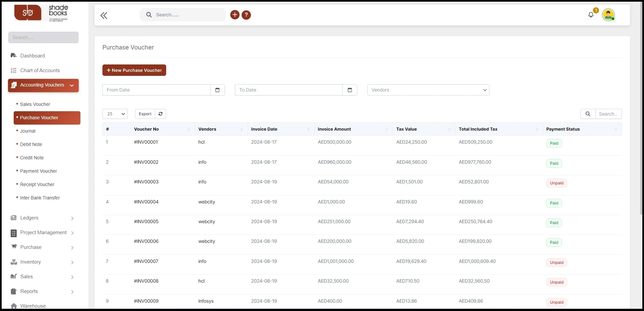Focus the To Date field
This screenshot has width=644, height=311.
click(x=289, y=90)
